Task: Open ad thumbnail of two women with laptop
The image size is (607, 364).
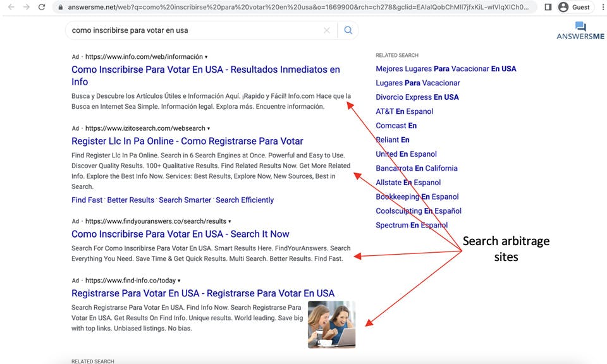Action: point(331,325)
